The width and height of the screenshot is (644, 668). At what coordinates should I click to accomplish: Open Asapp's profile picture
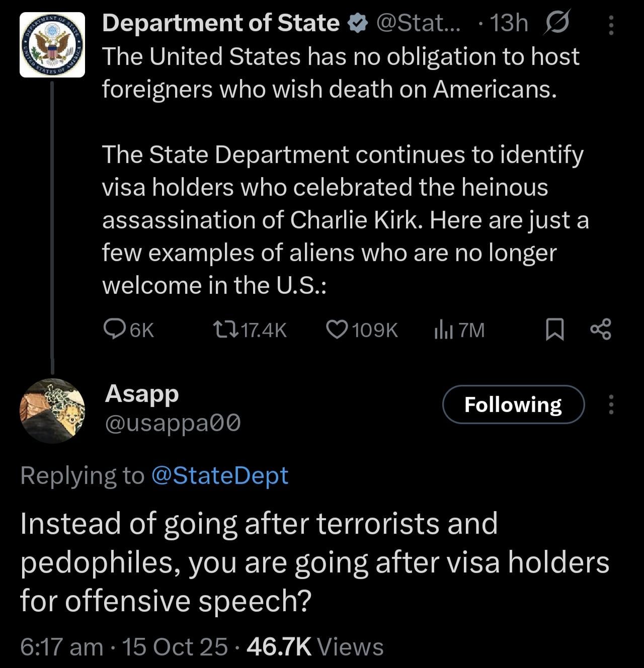(x=52, y=410)
